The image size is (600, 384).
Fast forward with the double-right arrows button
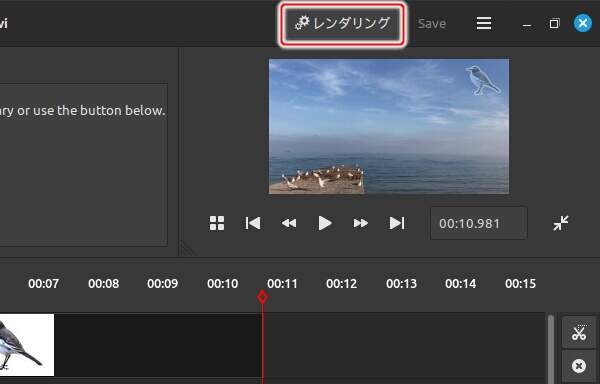coord(360,223)
